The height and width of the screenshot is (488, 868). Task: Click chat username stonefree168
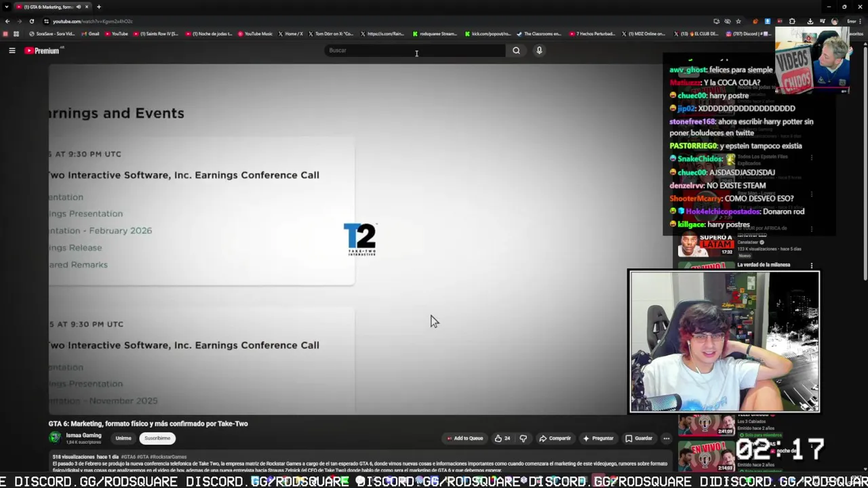(692, 121)
